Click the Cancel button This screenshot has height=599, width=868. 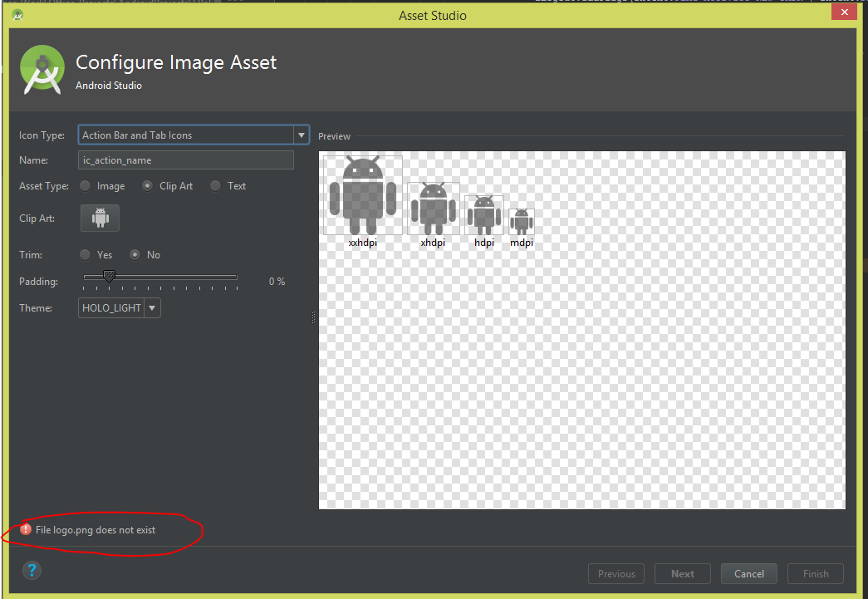click(x=748, y=573)
